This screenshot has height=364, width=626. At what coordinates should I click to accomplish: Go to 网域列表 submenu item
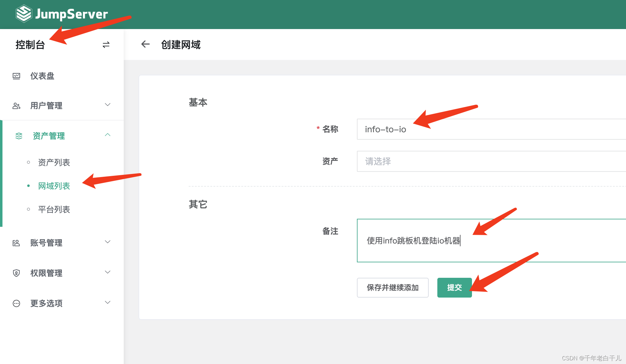coord(54,186)
